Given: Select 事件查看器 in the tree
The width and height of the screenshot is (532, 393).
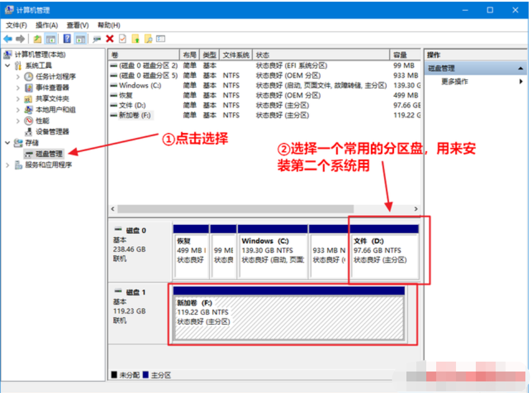Looking at the screenshot, I should (x=52, y=88).
